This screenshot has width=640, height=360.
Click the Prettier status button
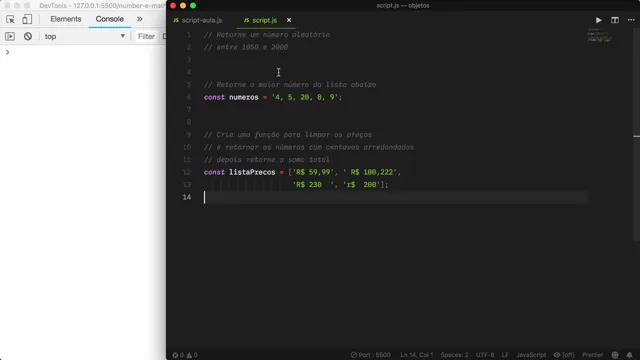coord(592,355)
